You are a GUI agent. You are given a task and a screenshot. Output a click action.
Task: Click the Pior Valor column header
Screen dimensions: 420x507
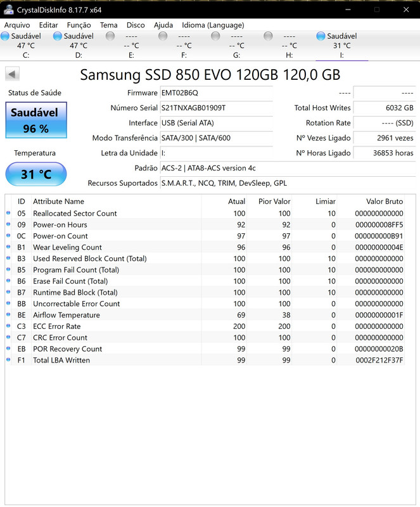coord(269,202)
